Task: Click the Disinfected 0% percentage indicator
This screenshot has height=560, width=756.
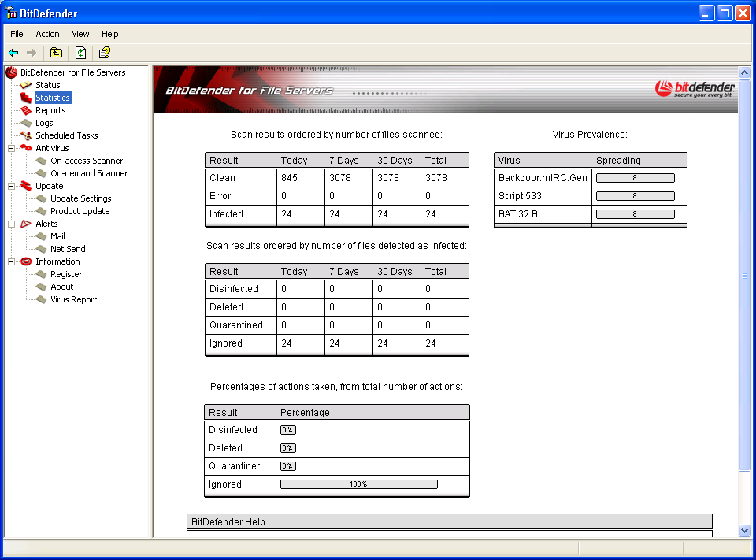Action: pyautogui.click(x=288, y=430)
